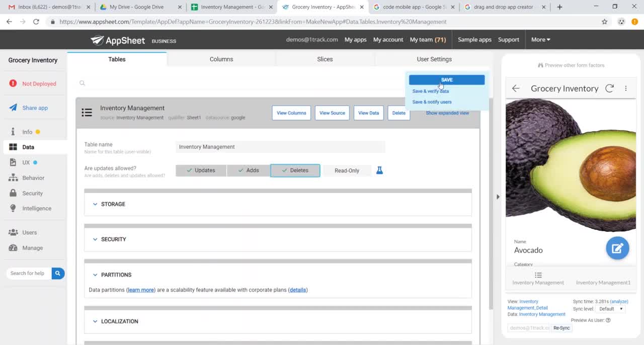Open the Intelligence lightbulb icon
644x345 pixels.
tap(13, 208)
